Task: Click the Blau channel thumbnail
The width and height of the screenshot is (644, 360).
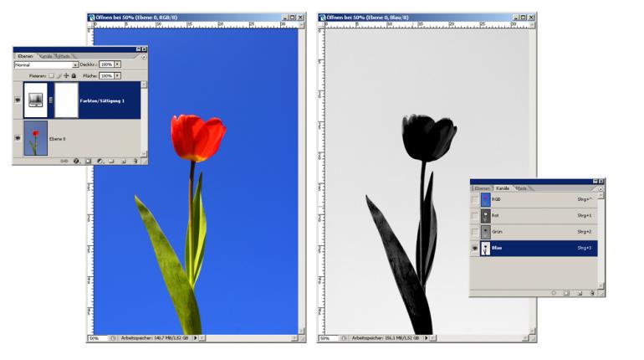Action: tap(485, 248)
